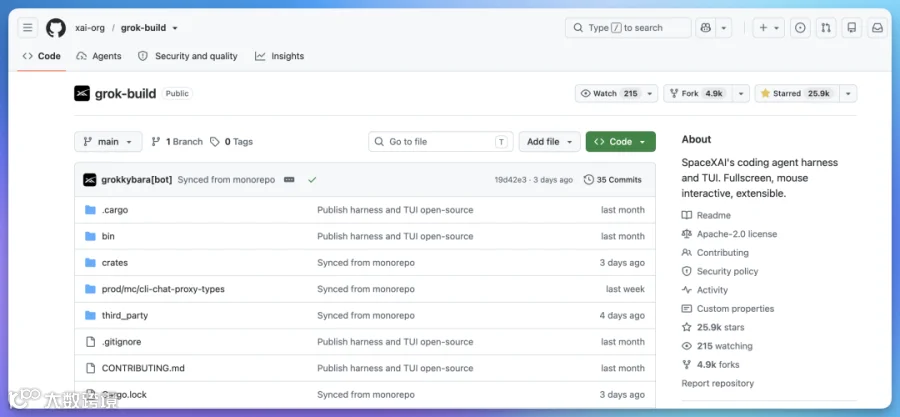Click the grok-build repository avatar
Image resolution: width=900 pixels, height=417 pixels.
click(82, 93)
